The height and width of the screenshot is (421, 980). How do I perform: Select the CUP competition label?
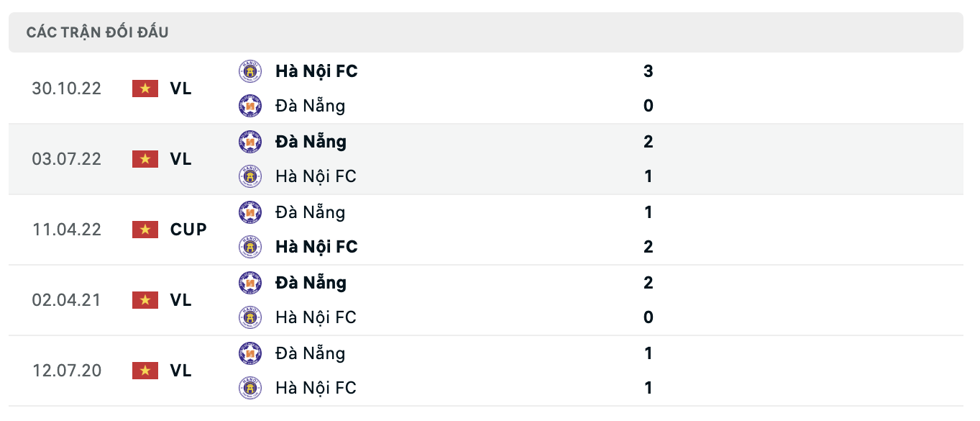pyautogui.click(x=188, y=230)
